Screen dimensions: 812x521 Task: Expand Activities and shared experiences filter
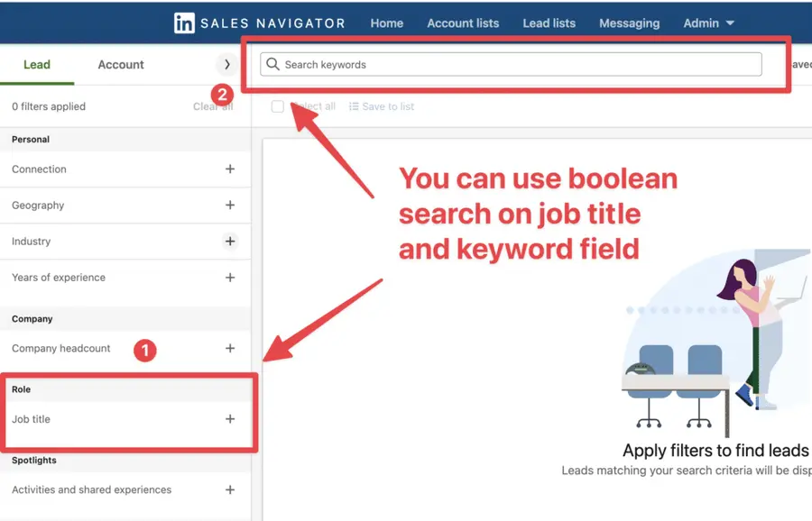point(230,489)
